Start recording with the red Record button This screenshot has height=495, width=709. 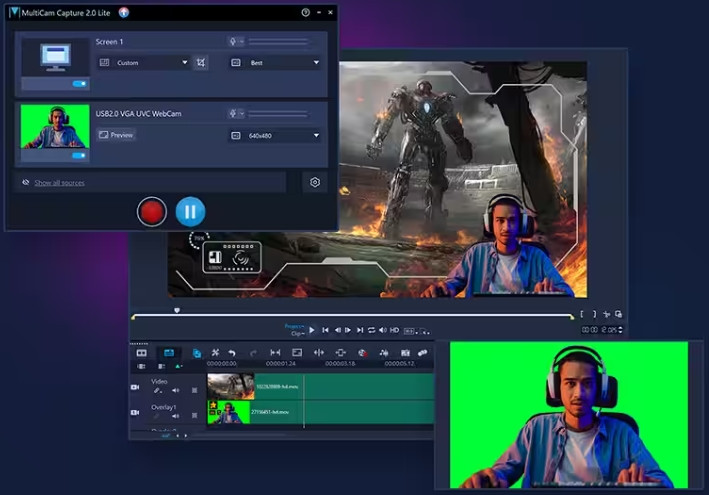pos(152,212)
